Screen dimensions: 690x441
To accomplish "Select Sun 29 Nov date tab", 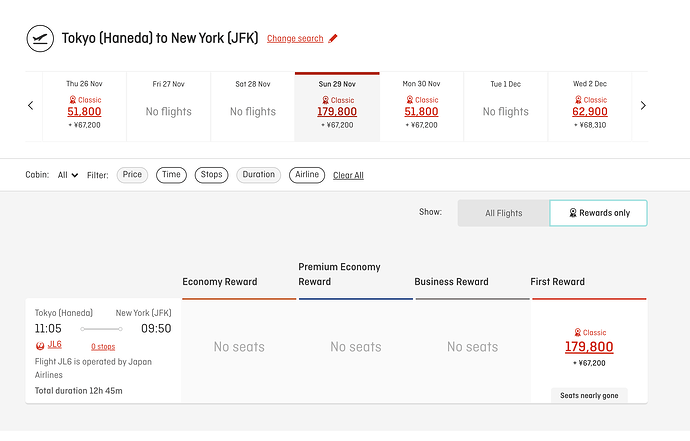I will tap(337, 106).
